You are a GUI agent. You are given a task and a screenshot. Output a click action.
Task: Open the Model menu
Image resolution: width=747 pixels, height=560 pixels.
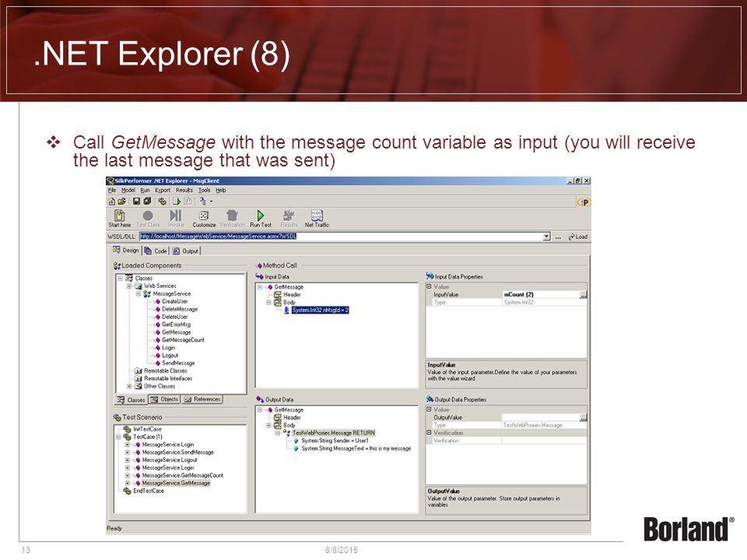point(128,190)
